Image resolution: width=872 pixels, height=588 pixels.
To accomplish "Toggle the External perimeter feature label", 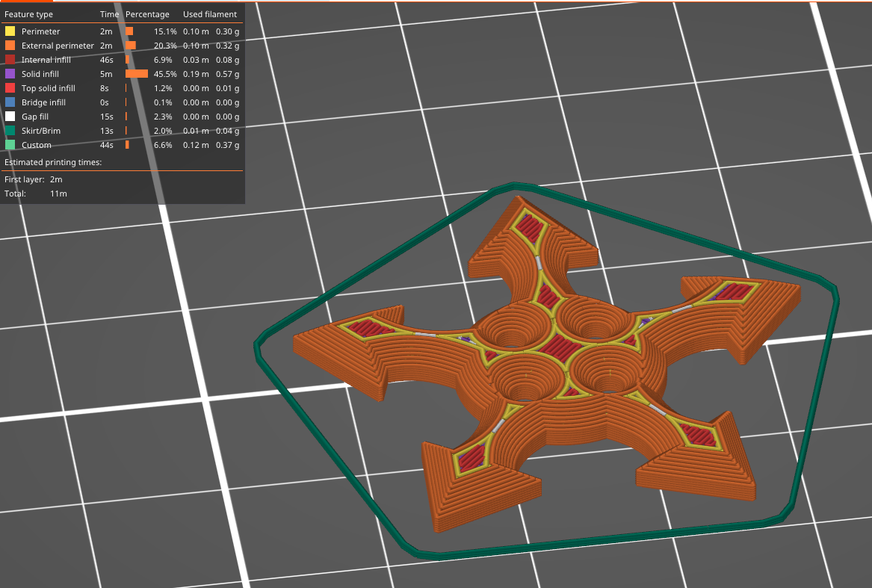I will [x=58, y=46].
